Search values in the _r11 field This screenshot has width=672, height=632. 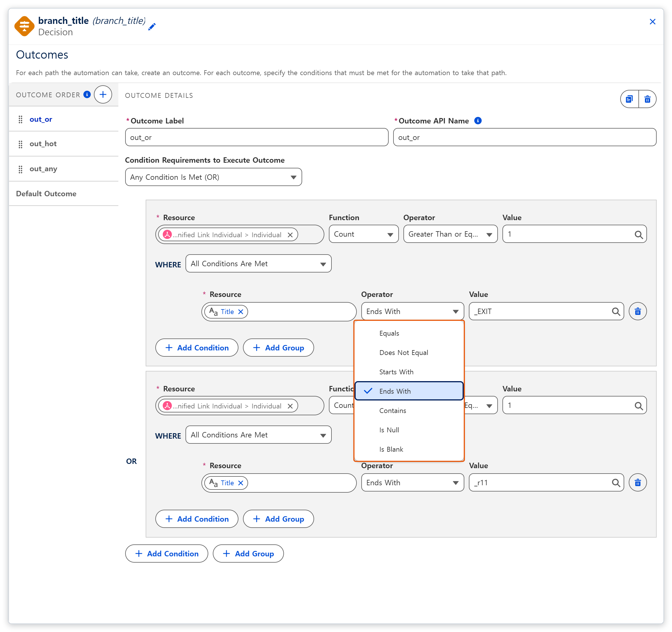(616, 483)
